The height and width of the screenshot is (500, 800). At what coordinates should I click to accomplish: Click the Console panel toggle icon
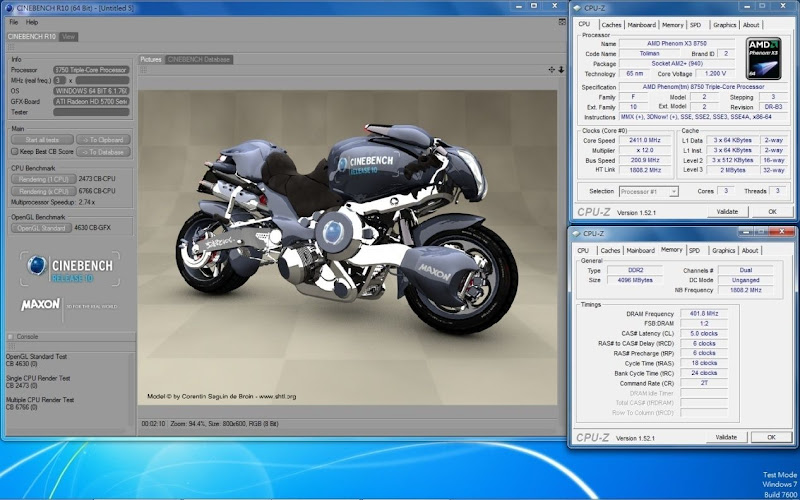tap(10, 337)
